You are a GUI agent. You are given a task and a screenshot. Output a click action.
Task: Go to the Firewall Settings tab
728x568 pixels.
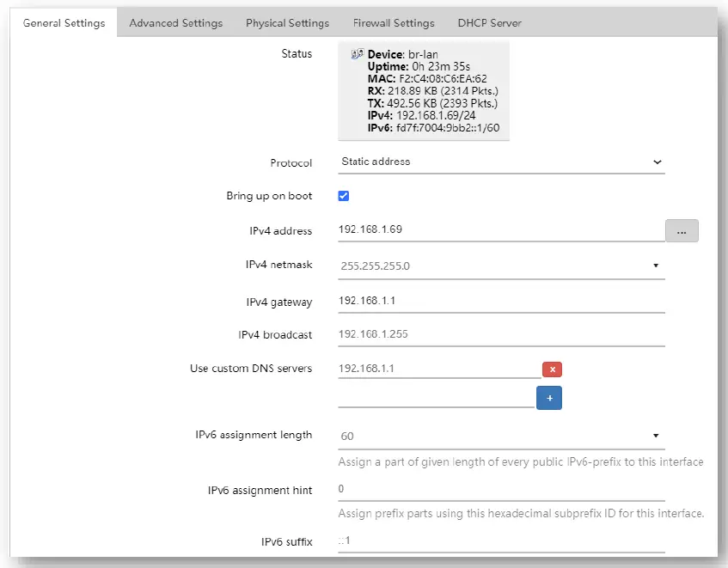[394, 23]
